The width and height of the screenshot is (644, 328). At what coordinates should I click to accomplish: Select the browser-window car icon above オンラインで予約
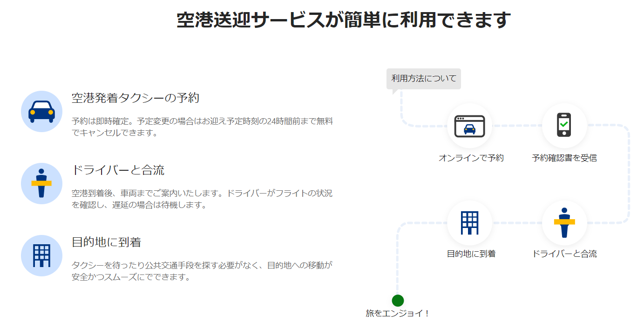point(469,126)
